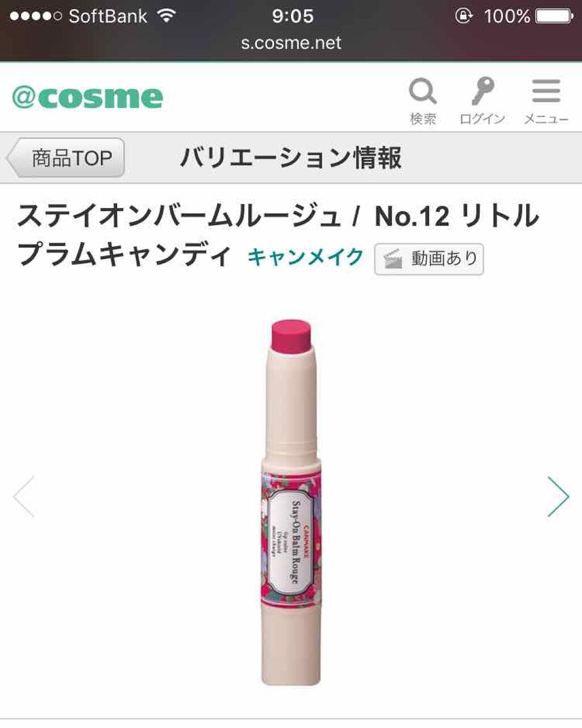
Task: Open login via the key icon
Action: click(x=483, y=91)
